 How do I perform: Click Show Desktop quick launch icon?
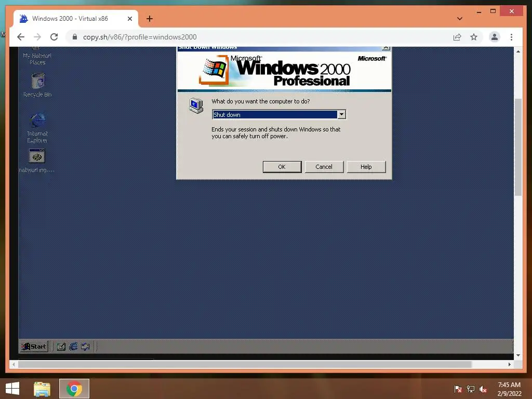click(x=61, y=347)
